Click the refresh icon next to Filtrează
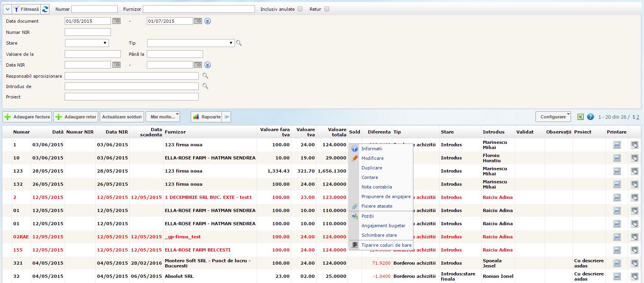The width and height of the screenshot is (644, 283). click(45, 9)
